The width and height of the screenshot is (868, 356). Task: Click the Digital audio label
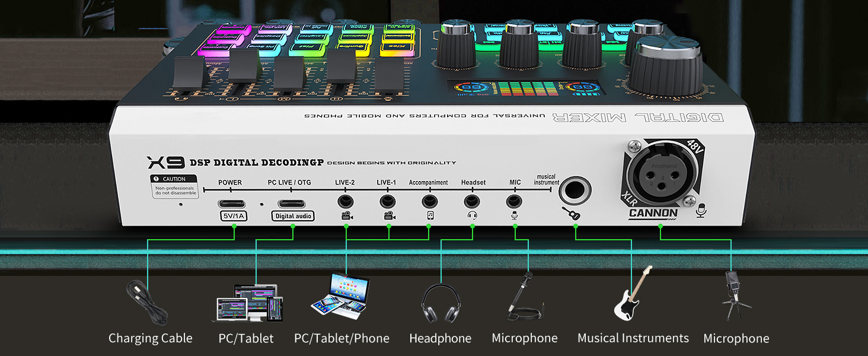click(x=293, y=216)
